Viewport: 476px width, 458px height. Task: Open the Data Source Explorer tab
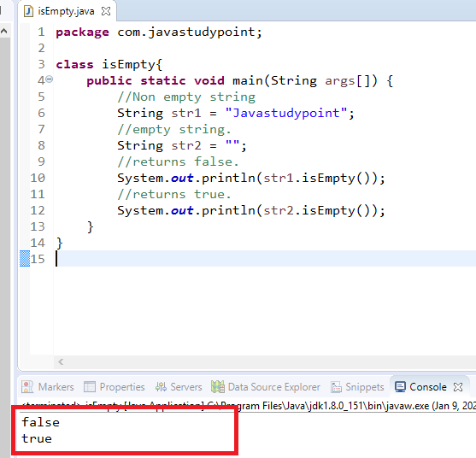(266, 387)
